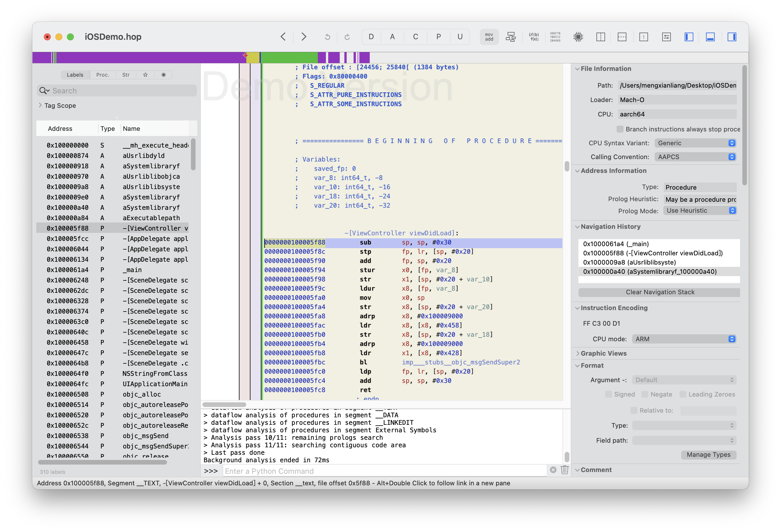Collapse the Navigation History section
Viewport: 781px width, 532px height.
[x=577, y=227]
